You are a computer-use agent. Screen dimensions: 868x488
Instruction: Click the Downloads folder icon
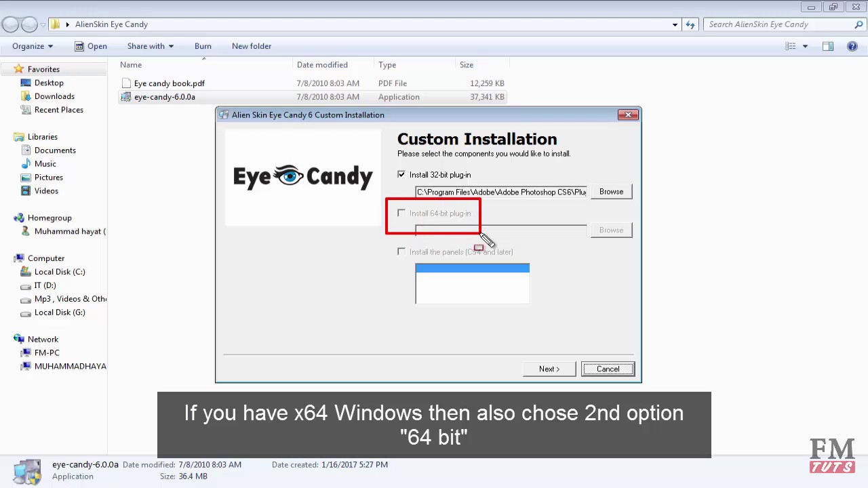click(26, 96)
